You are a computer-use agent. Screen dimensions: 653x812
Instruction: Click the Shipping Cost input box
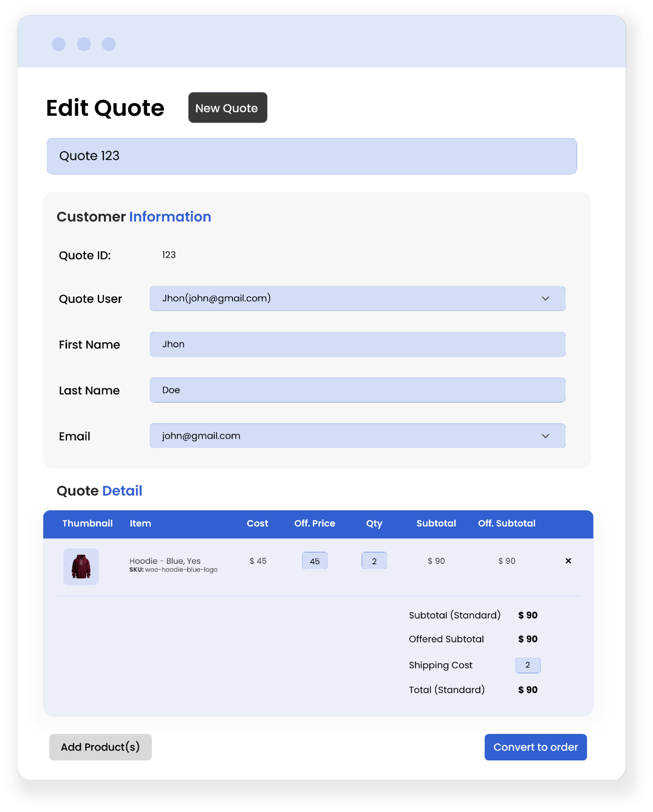click(x=527, y=665)
